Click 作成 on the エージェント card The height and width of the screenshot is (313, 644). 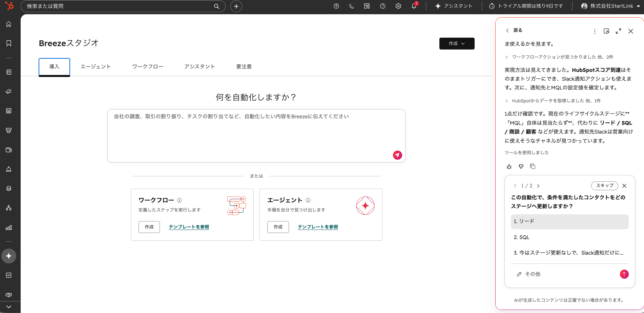pos(278,227)
